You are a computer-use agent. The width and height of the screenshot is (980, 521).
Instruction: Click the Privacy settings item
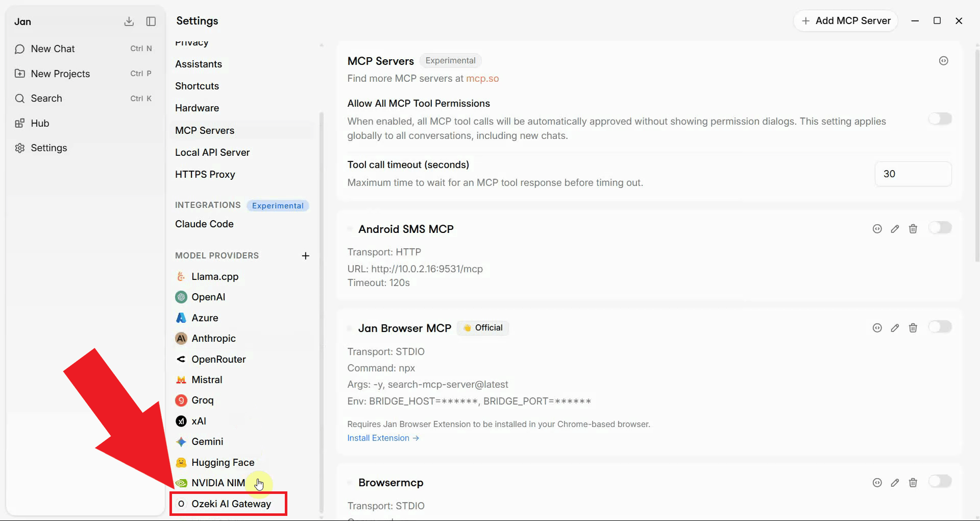point(191,43)
